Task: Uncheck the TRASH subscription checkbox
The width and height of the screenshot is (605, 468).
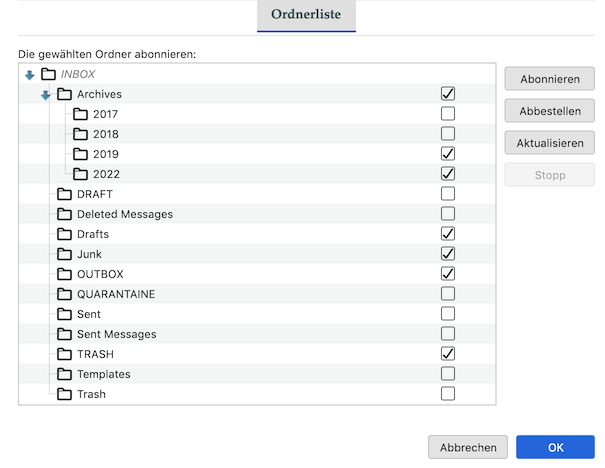Action: coord(448,354)
